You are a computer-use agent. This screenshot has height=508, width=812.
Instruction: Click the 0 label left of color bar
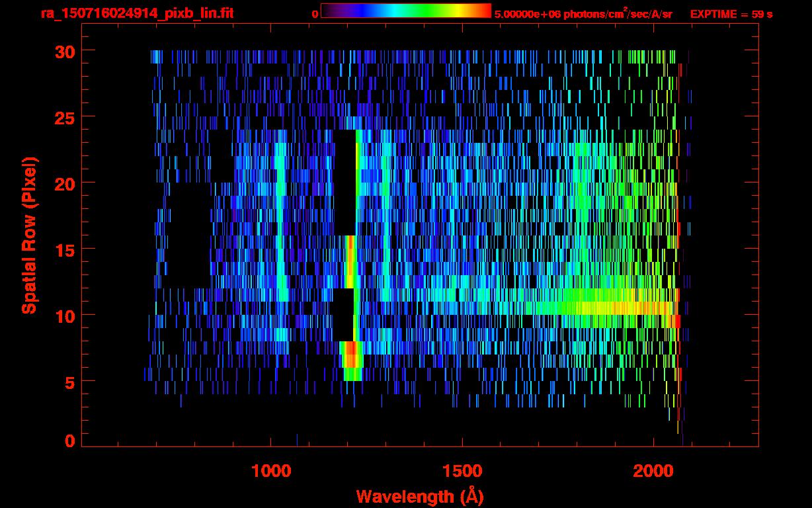click(x=315, y=14)
